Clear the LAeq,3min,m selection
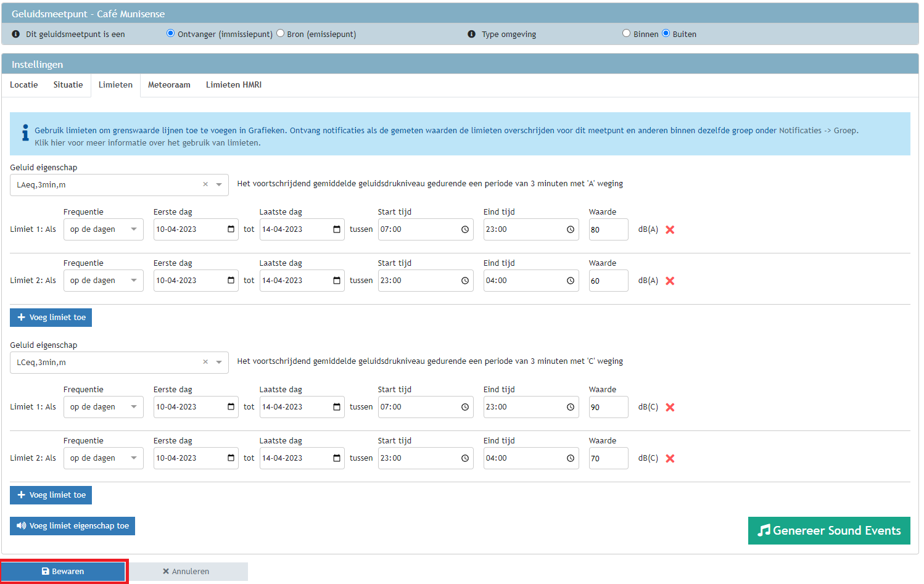Viewport: 924px width, 584px height. click(x=205, y=184)
